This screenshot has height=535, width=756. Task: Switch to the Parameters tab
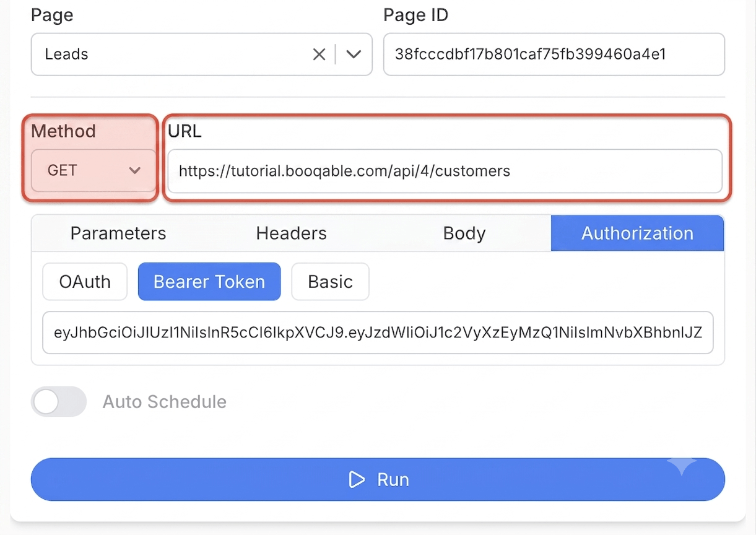pos(118,233)
